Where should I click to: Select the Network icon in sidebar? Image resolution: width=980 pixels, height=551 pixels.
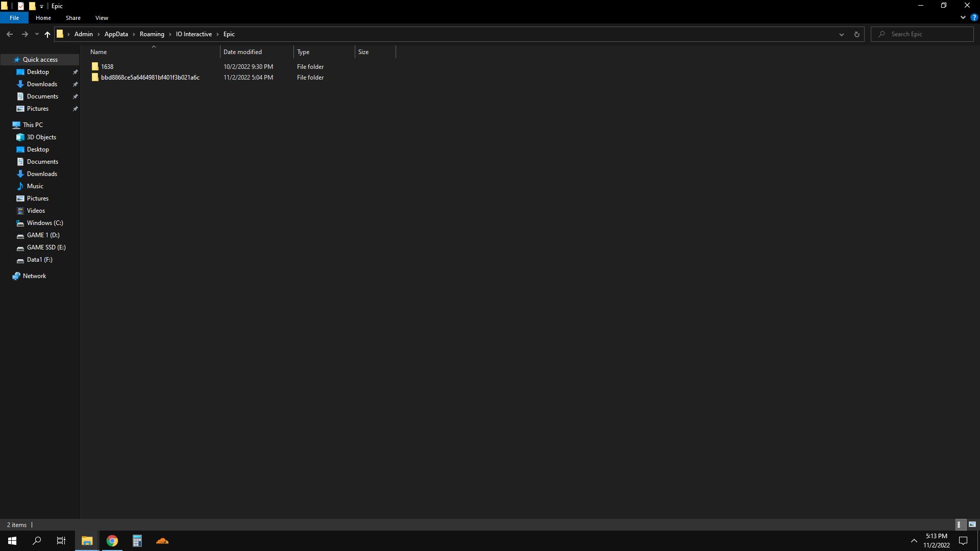17,276
